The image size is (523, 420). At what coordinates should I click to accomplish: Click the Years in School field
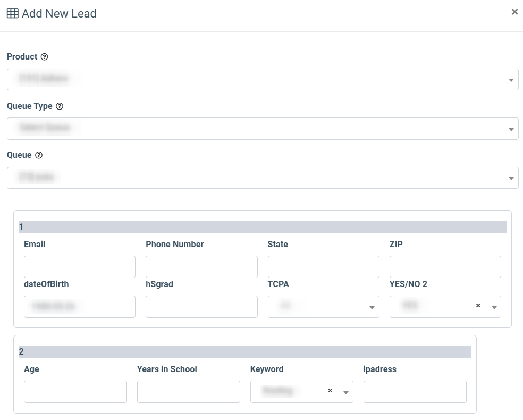188,392
